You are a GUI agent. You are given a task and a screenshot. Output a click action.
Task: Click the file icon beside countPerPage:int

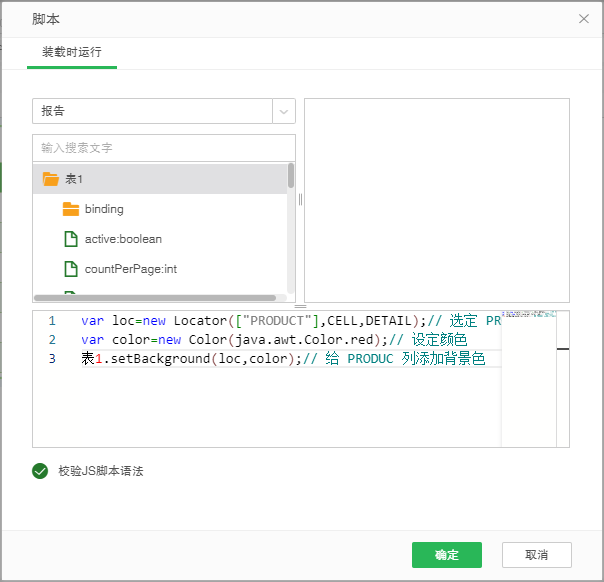coord(71,269)
